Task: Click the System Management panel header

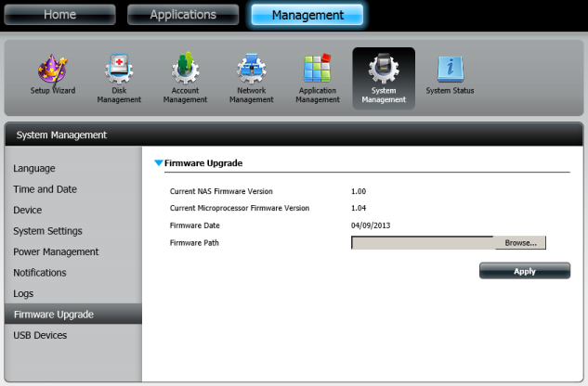Action: coord(294,135)
